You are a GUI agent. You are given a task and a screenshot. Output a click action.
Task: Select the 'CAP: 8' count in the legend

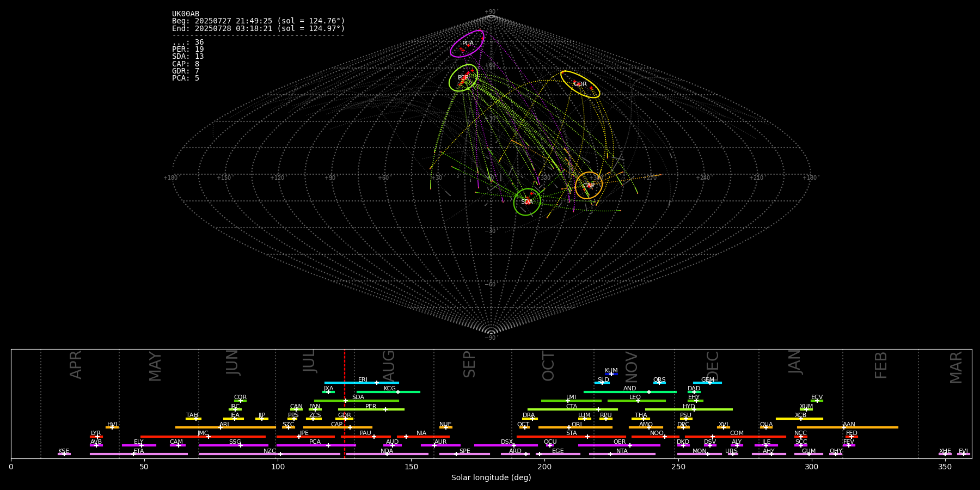pyautogui.click(x=186, y=64)
